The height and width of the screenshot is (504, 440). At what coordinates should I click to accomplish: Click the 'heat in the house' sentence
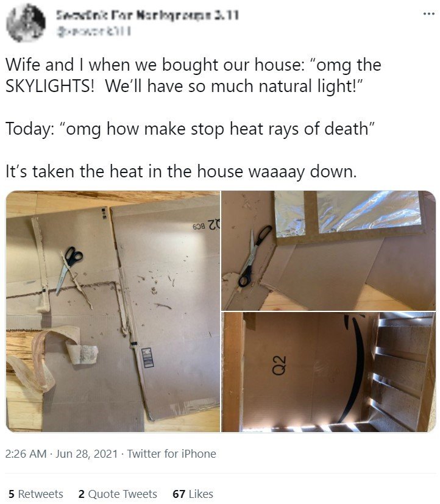pos(181,171)
